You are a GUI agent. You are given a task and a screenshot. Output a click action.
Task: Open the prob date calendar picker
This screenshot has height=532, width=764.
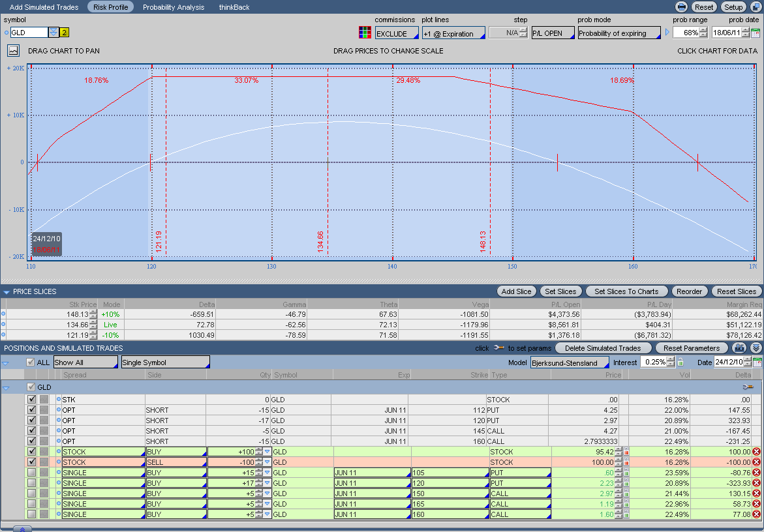click(x=756, y=33)
